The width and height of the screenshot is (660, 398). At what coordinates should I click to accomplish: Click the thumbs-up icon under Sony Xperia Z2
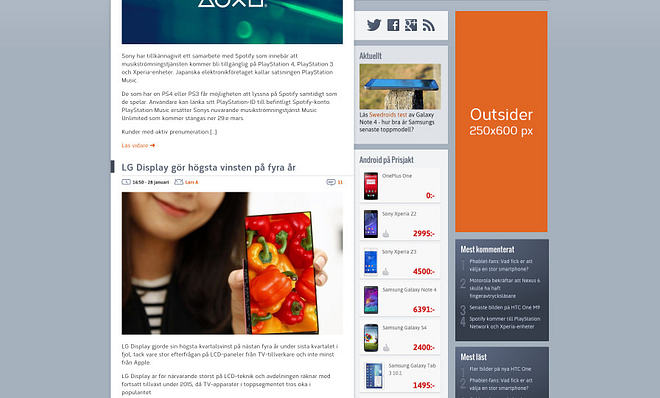tap(386, 233)
